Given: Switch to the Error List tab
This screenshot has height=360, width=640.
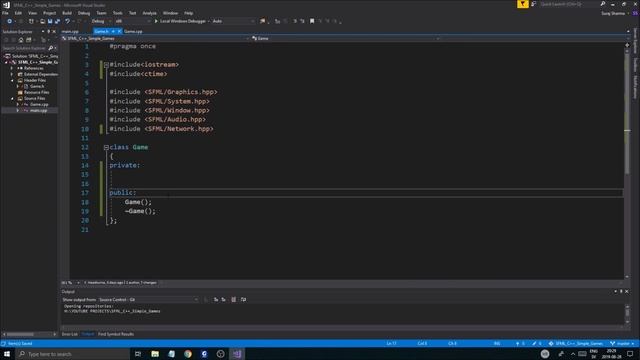Looking at the screenshot, I should tap(69, 334).
